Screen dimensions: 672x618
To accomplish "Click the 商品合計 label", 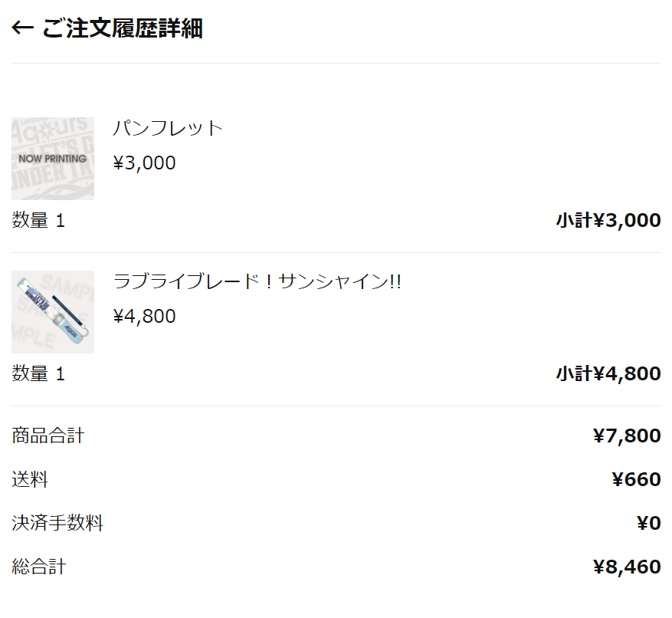I will pyautogui.click(x=48, y=436).
